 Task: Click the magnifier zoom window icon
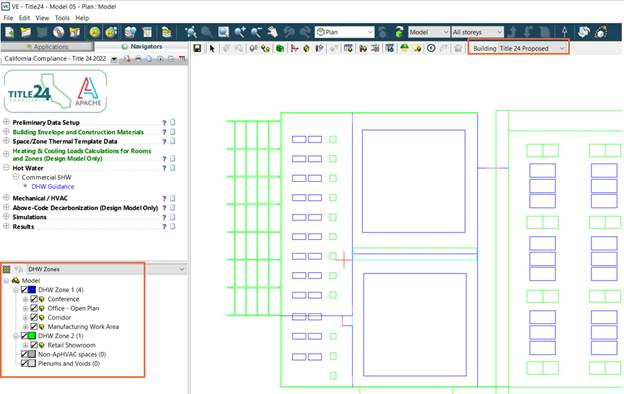pyautogui.click(x=223, y=32)
